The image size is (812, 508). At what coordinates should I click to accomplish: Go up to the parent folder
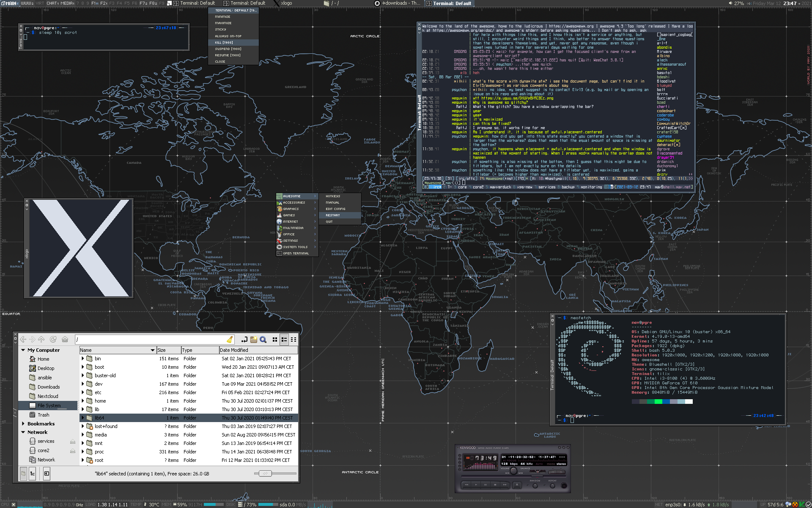[x=41, y=340]
